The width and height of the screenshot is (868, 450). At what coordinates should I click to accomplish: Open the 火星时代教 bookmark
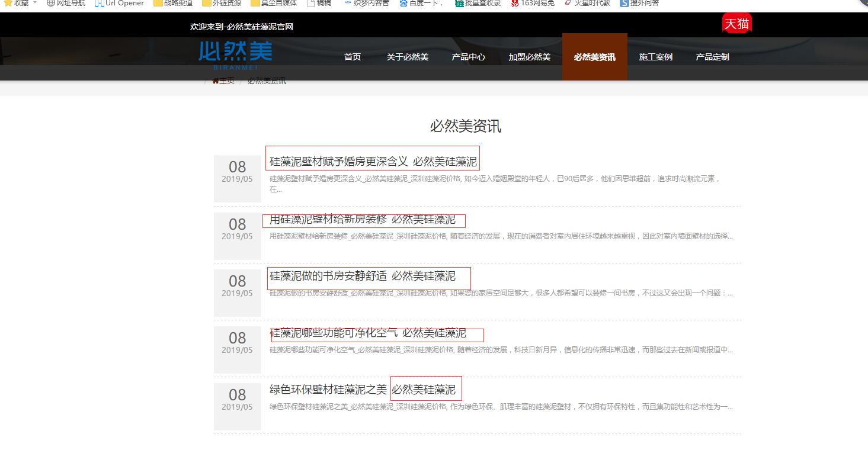pos(587,3)
